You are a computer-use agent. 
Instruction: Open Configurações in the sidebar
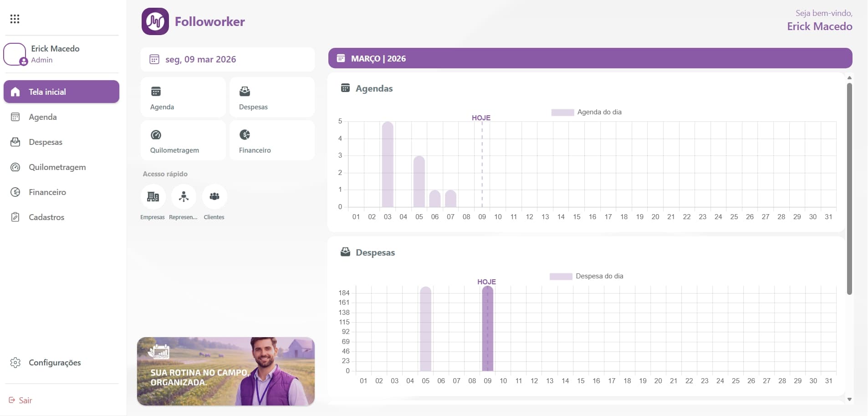[x=54, y=363]
